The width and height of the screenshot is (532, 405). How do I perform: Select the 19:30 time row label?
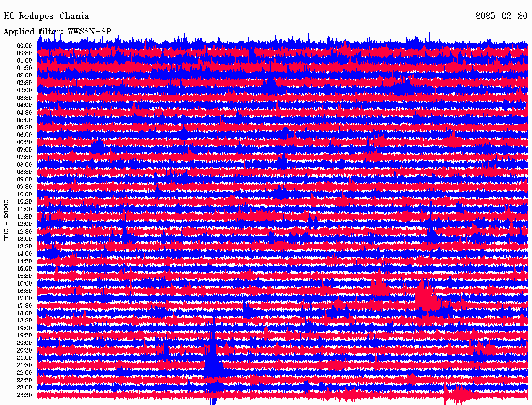(24, 336)
